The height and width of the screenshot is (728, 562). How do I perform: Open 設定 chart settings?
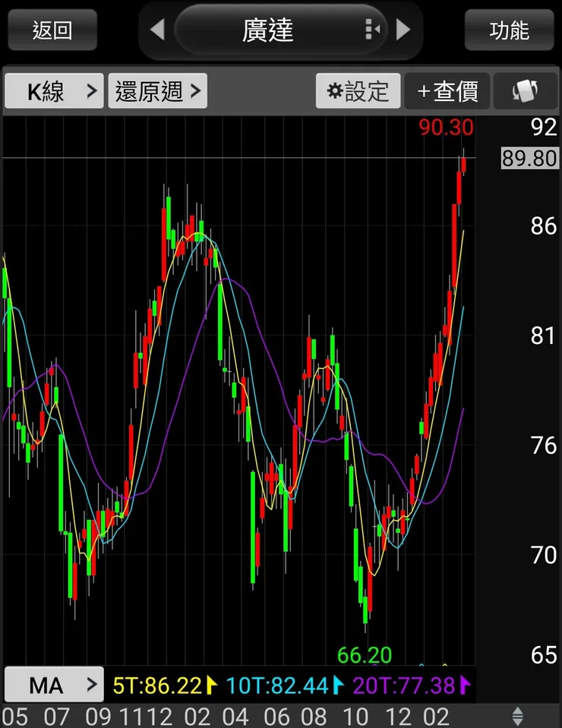coord(358,91)
